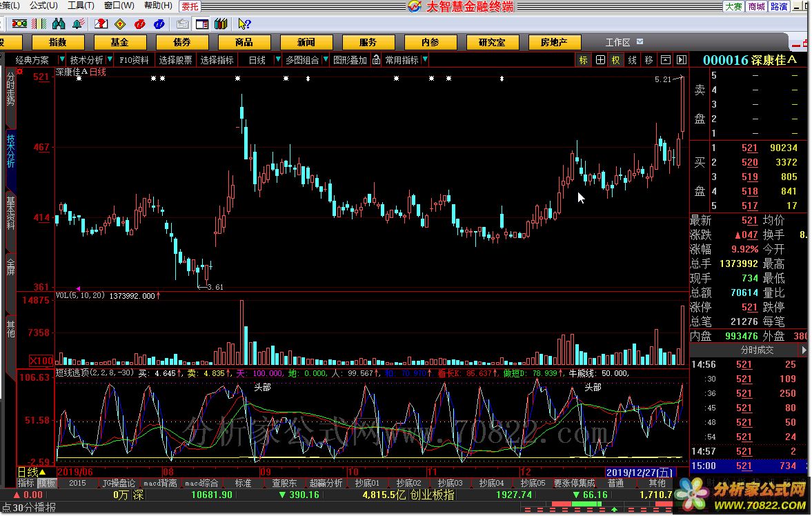Toggle the info panel layout icon
812x516 pixels.
(202, 24)
